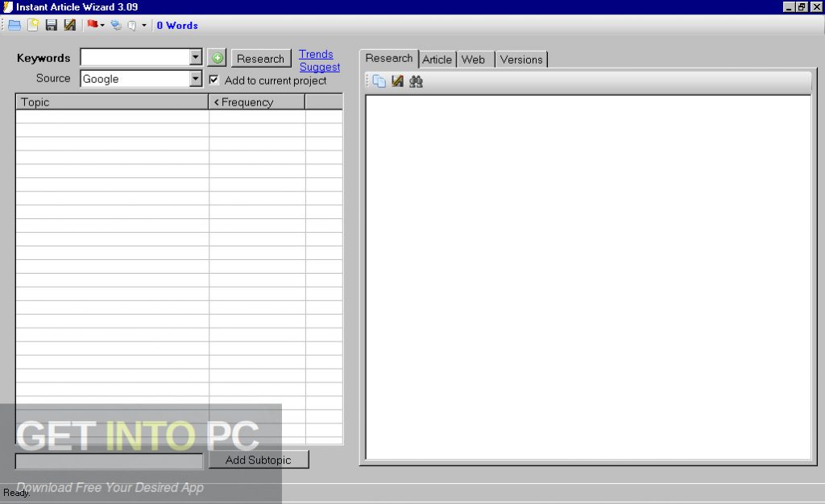Image resolution: width=825 pixels, height=504 pixels.
Task: Open the Versions tab
Action: (x=521, y=60)
